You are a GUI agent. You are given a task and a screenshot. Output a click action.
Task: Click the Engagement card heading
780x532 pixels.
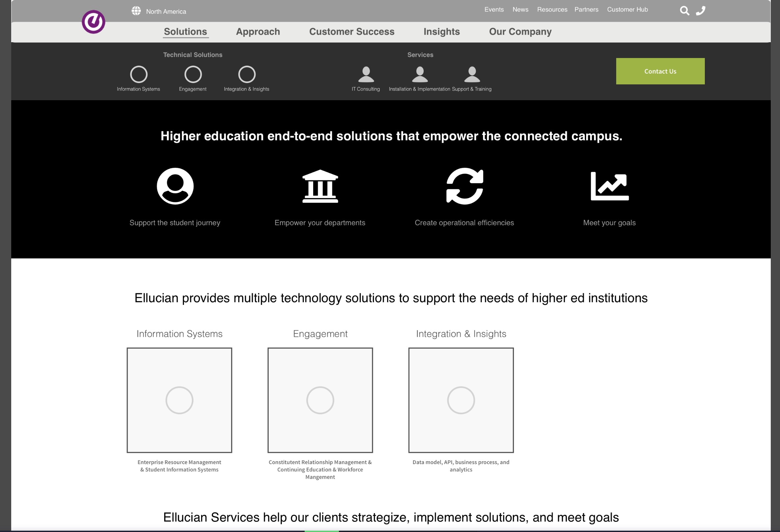320,334
